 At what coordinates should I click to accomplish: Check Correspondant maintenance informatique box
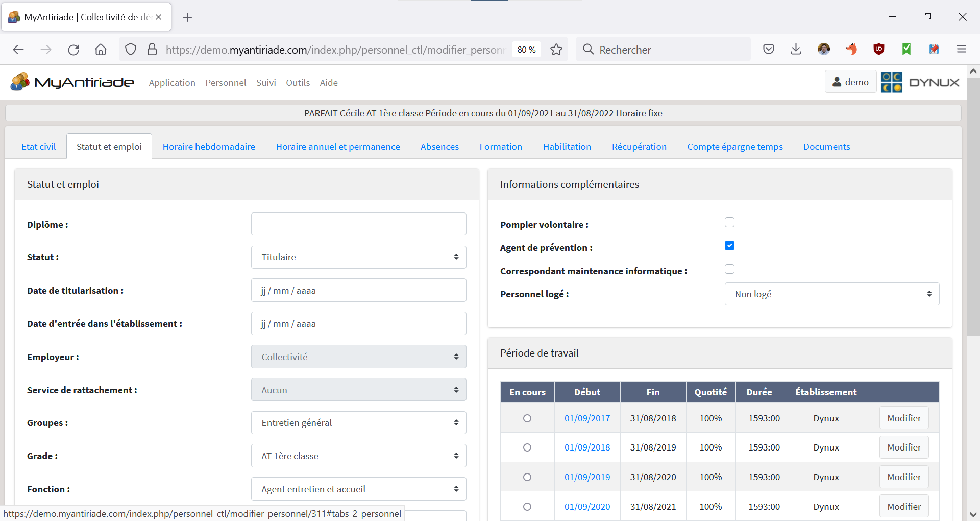pyautogui.click(x=729, y=269)
